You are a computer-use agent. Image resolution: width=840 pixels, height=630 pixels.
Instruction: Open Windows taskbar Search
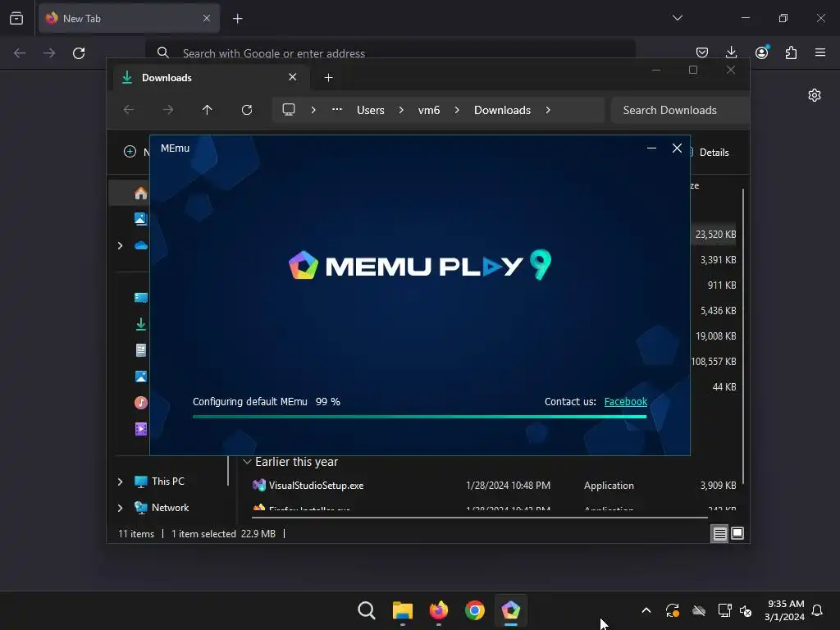[367, 610]
